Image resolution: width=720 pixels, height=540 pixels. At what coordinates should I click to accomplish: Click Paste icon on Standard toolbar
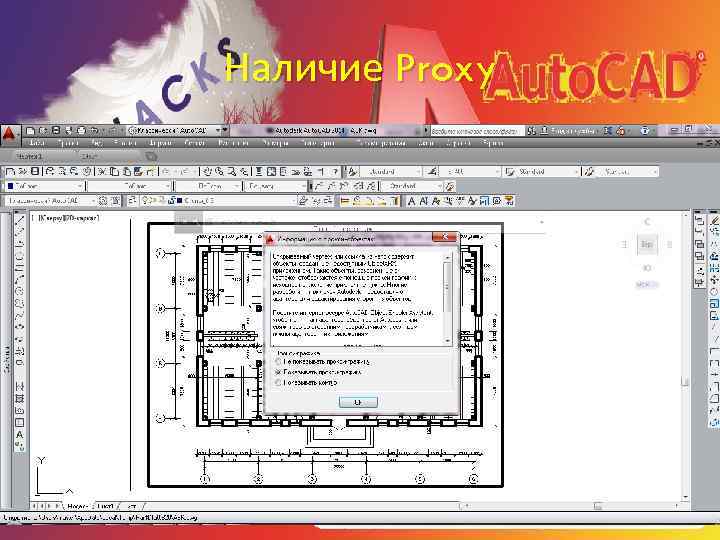127,172
